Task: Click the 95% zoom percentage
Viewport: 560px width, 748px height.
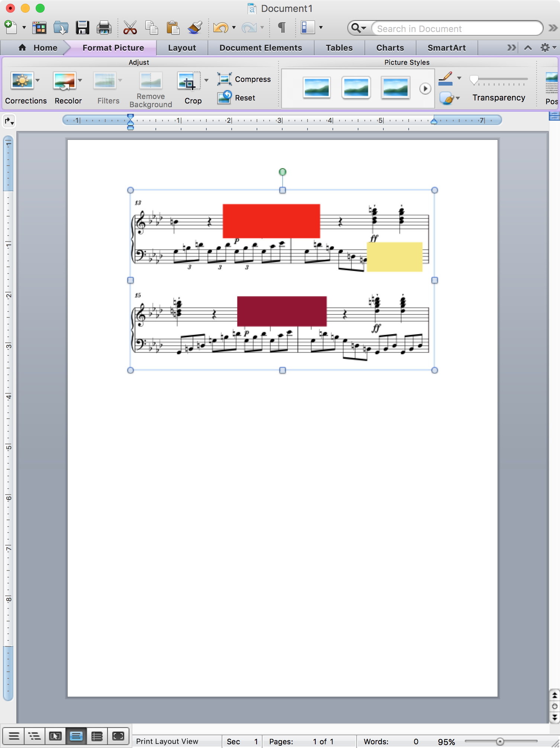Action: click(x=446, y=742)
